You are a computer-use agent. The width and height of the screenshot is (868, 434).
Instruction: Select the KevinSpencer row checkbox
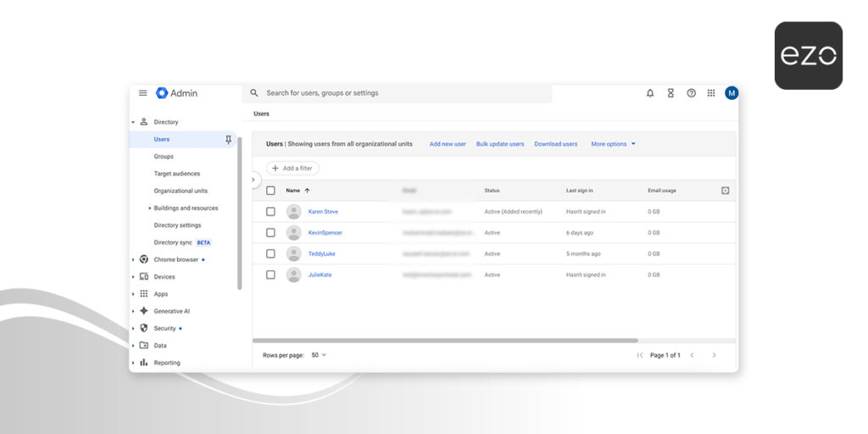click(270, 232)
